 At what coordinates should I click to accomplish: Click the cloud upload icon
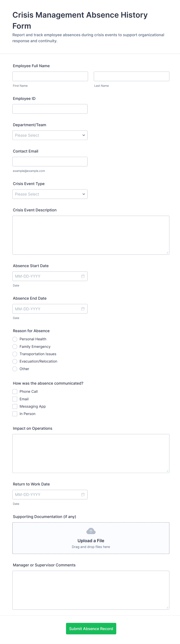click(91, 531)
